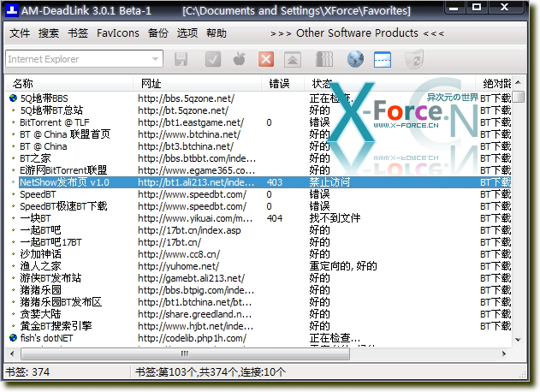
Task: Click the 找不到文件 status cell
Action: point(335,218)
